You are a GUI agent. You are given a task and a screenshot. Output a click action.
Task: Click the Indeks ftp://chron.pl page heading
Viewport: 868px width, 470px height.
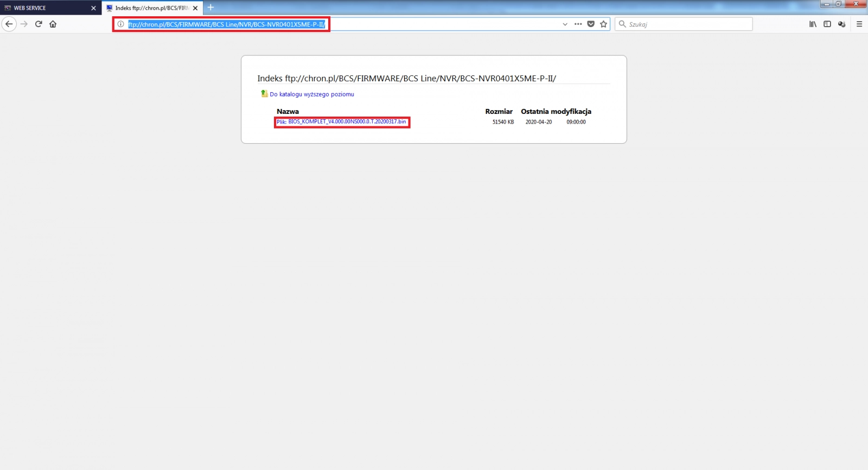pos(407,79)
